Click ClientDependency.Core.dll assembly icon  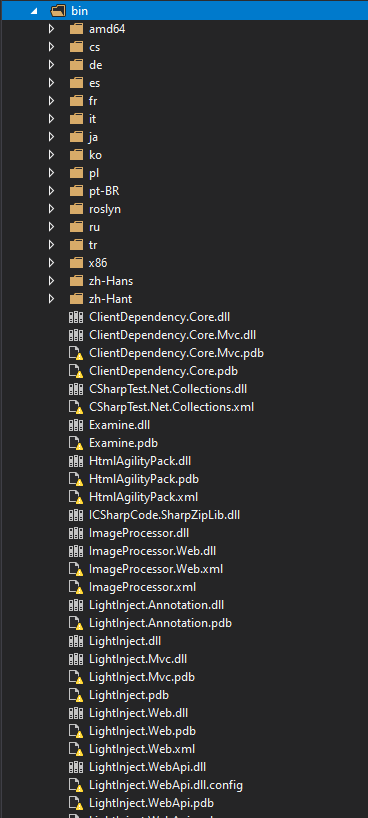[x=76, y=317]
